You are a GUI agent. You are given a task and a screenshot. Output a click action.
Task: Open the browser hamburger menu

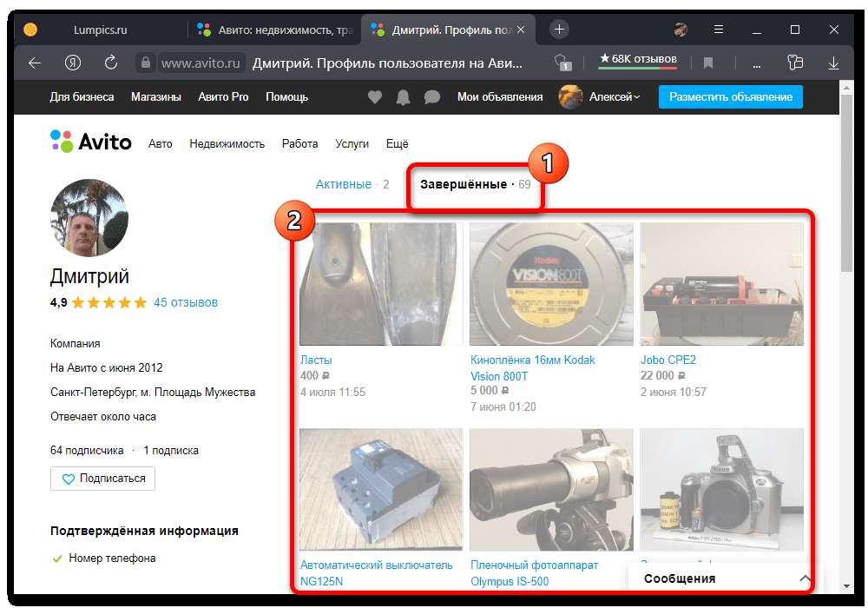[x=719, y=30]
